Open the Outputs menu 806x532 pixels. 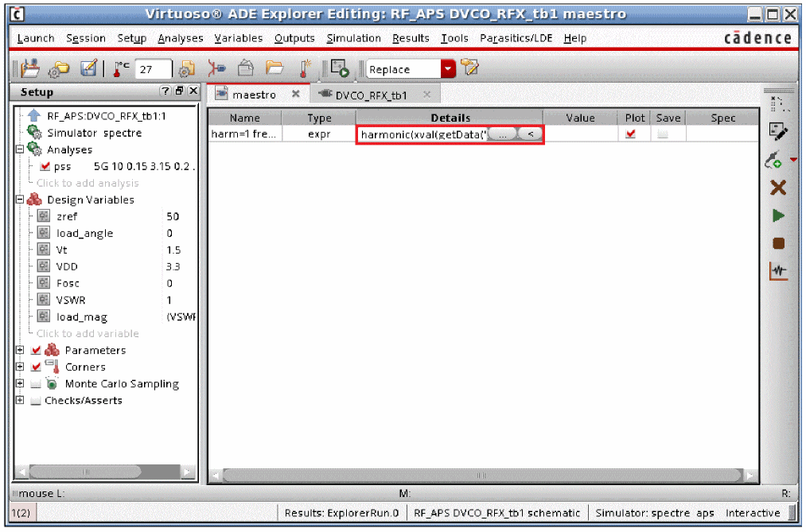click(294, 38)
